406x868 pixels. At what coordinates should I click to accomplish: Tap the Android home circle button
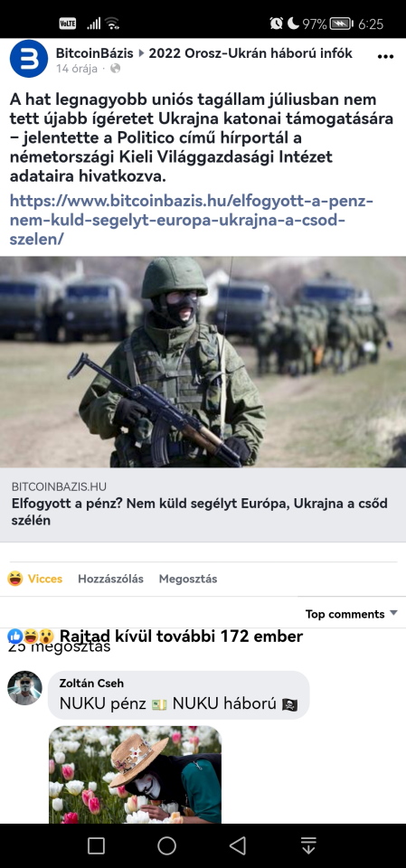click(x=166, y=845)
